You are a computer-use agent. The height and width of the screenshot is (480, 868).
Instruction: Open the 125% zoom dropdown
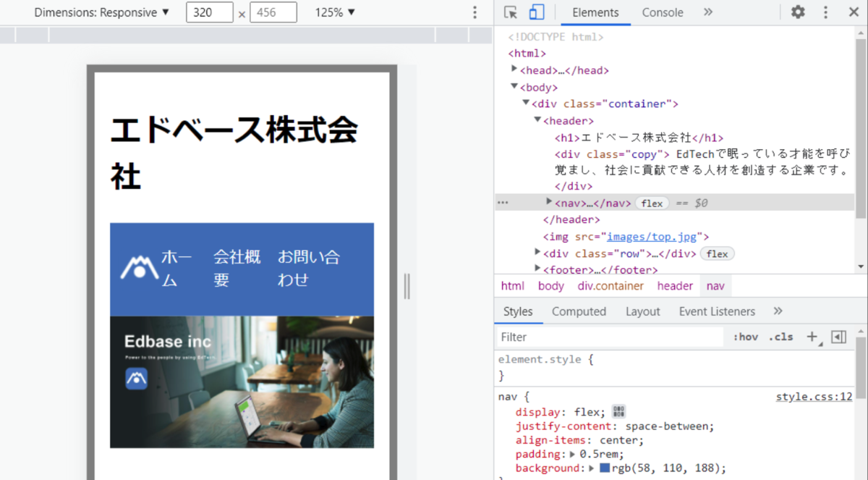tap(335, 12)
